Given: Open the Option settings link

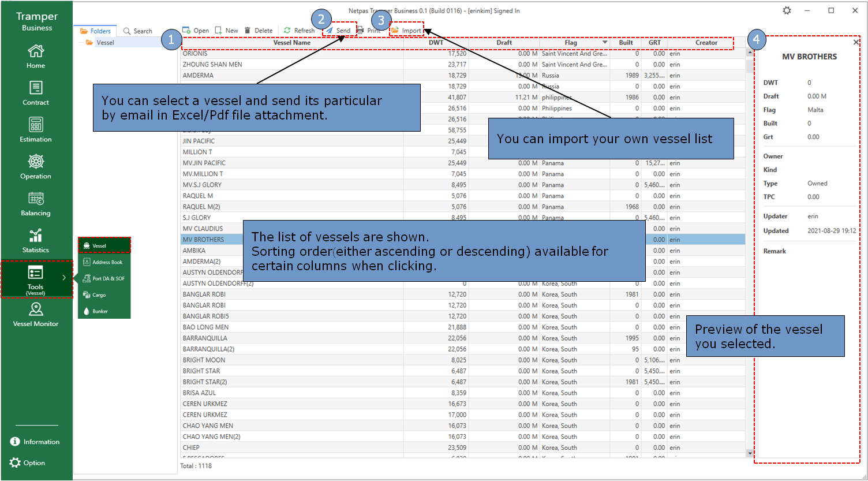Looking at the screenshot, I should click(28, 463).
